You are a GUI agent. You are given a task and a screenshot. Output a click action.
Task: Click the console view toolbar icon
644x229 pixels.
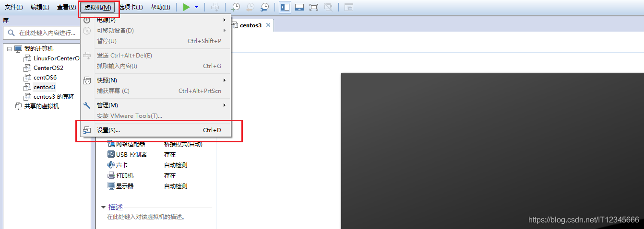pyautogui.click(x=349, y=7)
